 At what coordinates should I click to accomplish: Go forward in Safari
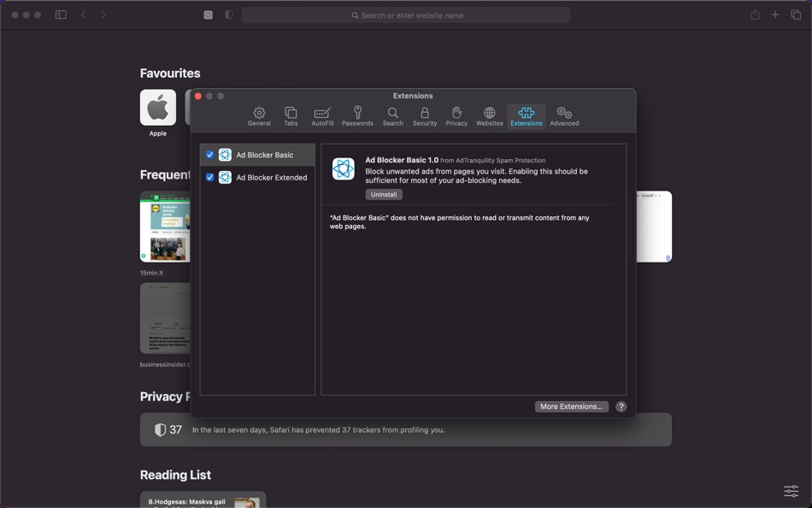pos(103,15)
